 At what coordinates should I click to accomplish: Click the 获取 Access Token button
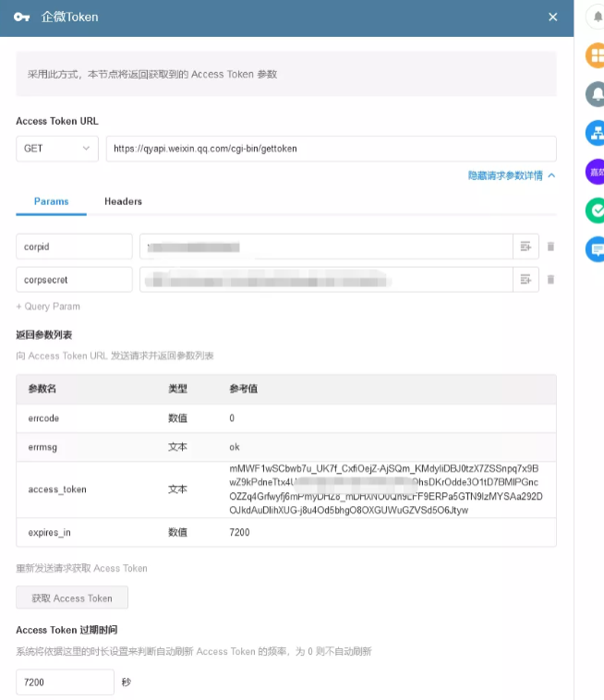(72, 598)
